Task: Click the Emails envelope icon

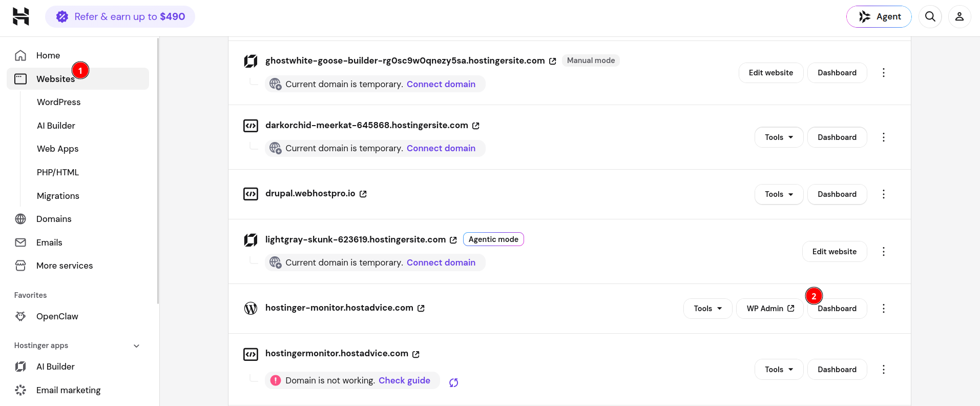Action: tap(20, 242)
